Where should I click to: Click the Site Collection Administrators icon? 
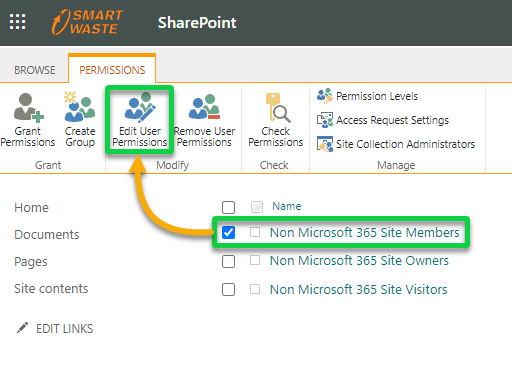[x=325, y=144]
